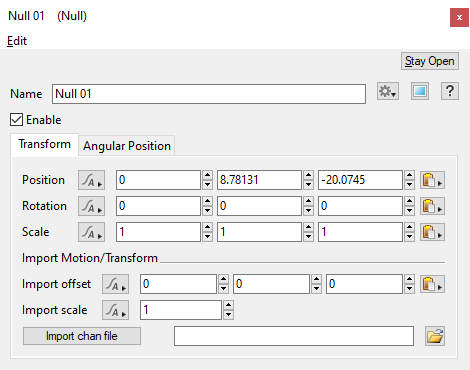Open help with the question mark button
The height and width of the screenshot is (370, 470).
point(450,91)
